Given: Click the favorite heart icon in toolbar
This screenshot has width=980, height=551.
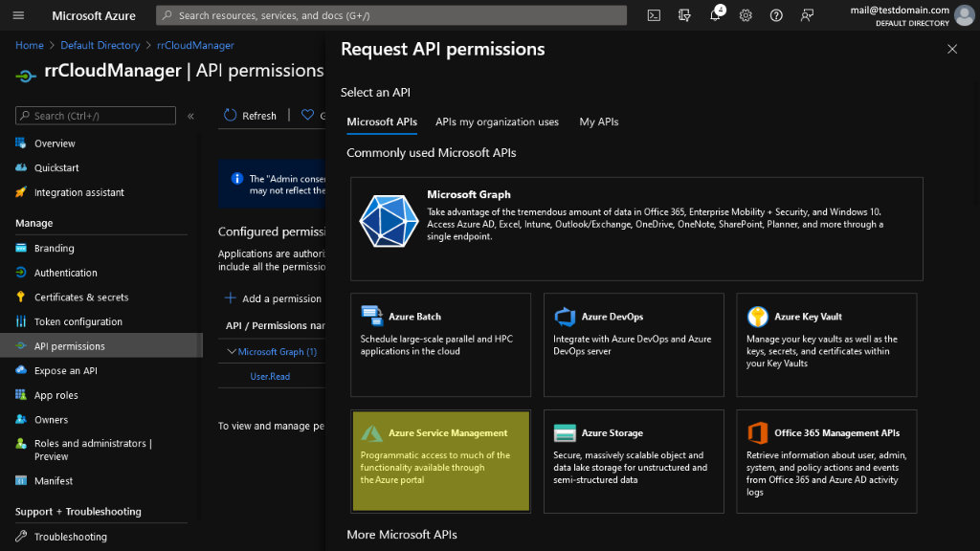Looking at the screenshot, I should click(307, 115).
